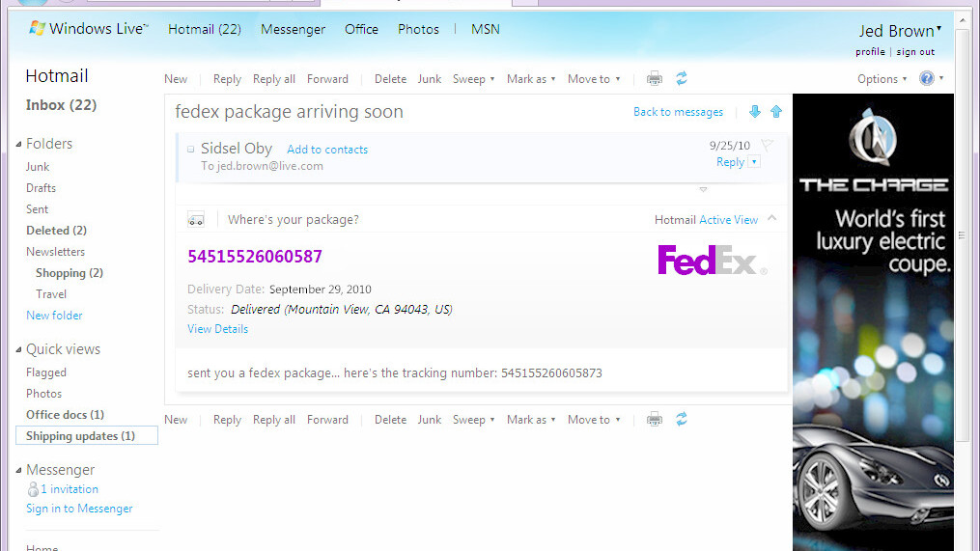Click the View Details link
Screen dimensions: 980x551
coord(217,329)
